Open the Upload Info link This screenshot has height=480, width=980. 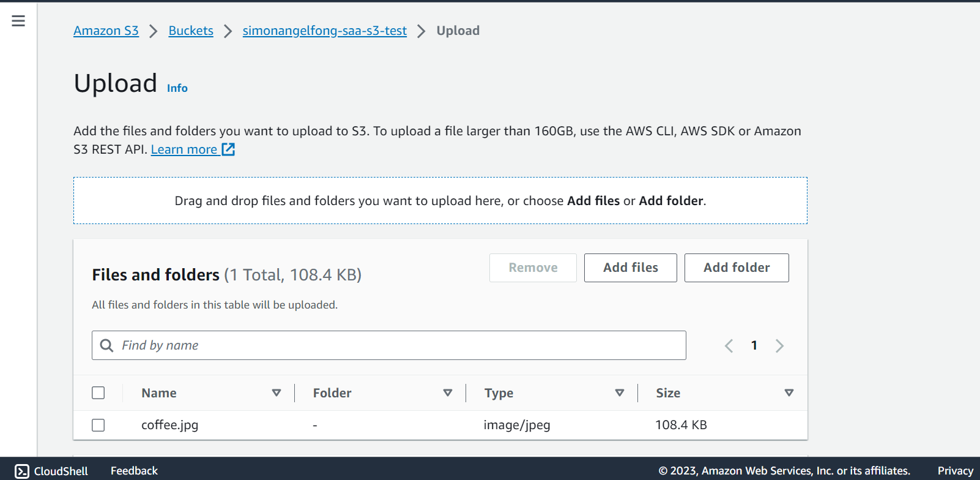(x=177, y=88)
